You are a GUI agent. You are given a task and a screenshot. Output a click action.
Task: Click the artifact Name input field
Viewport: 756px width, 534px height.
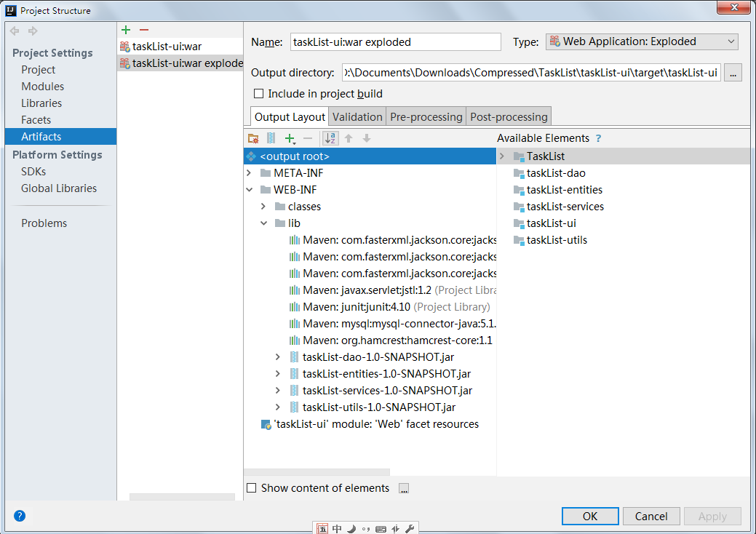(396, 42)
